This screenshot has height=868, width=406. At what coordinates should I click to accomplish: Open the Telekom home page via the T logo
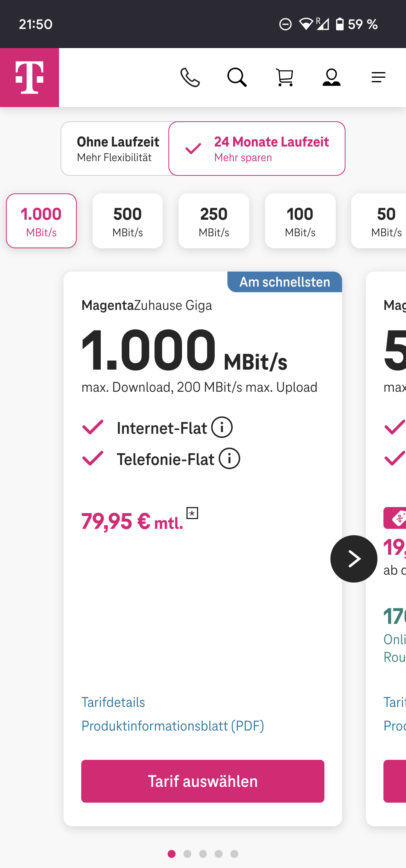click(29, 77)
